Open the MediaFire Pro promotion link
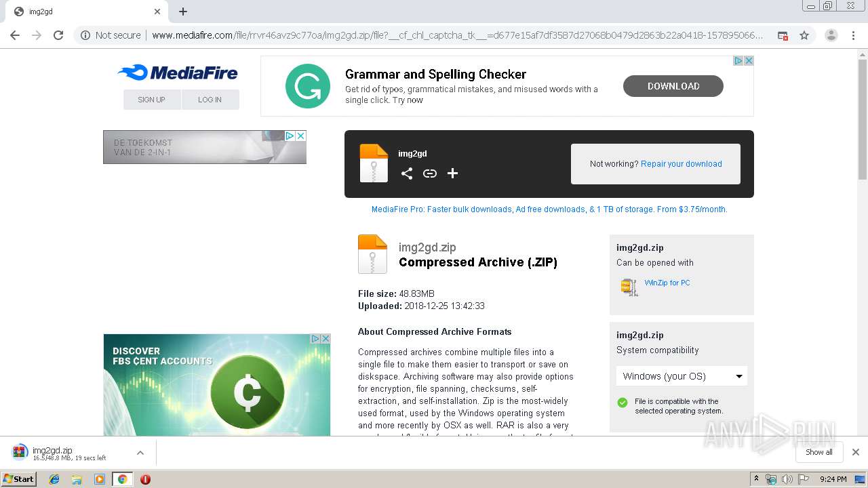The height and width of the screenshot is (488, 868). point(549,209)
